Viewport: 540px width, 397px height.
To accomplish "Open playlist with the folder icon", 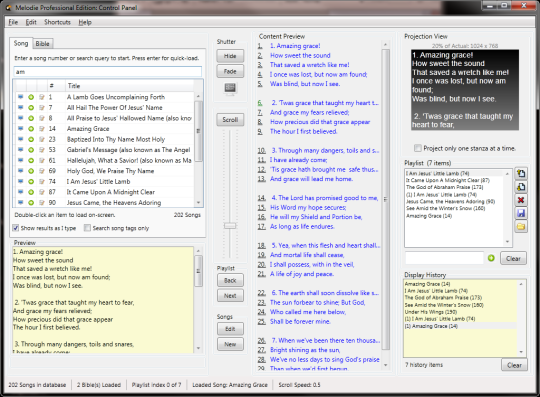I will [521, 227].
